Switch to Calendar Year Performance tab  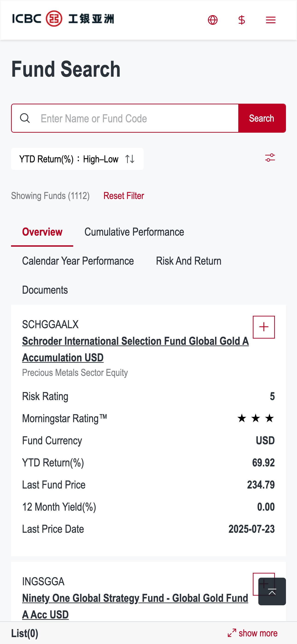pos(78,261)
